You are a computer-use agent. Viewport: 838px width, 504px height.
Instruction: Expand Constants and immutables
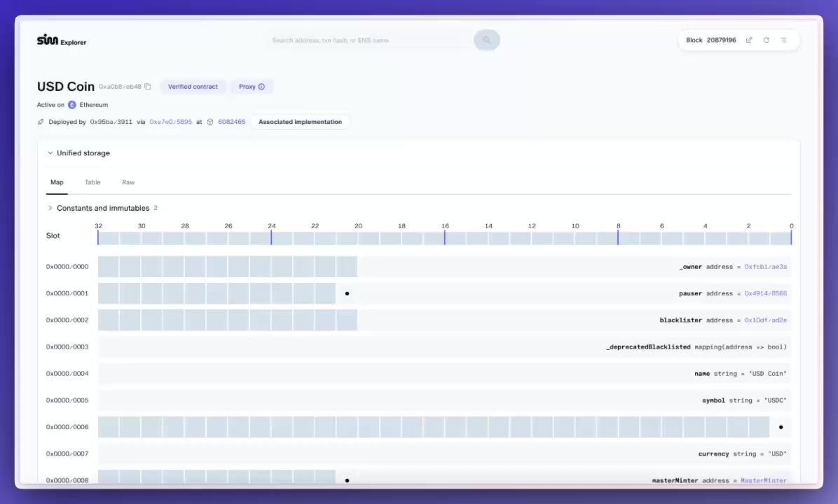click(x=50, y=208)
